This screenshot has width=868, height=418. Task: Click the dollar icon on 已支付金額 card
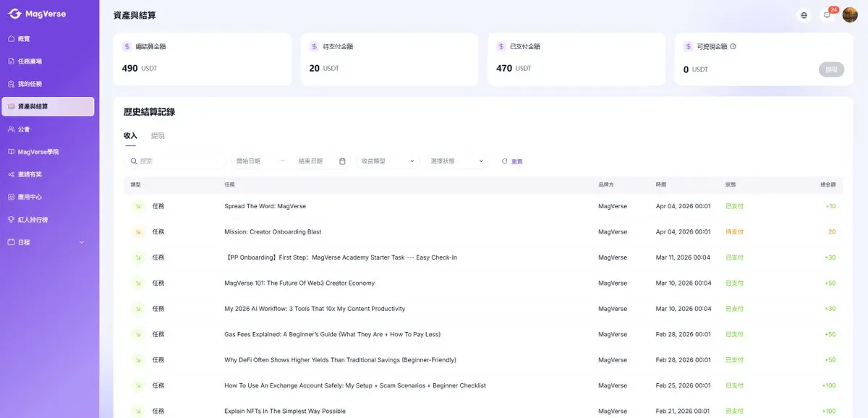click(501, 46)
